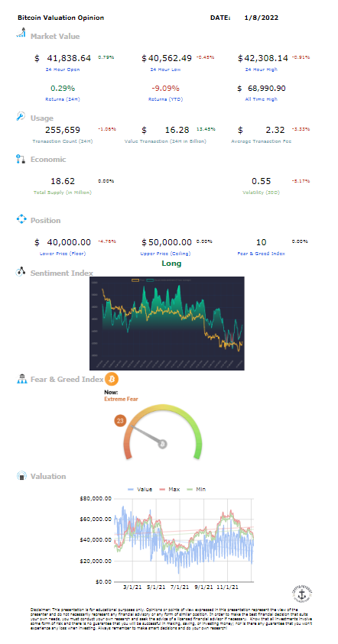Viewport: 338px width, 644px height.
Task: Toggle the Min series in legend
Action: point(195,489)
